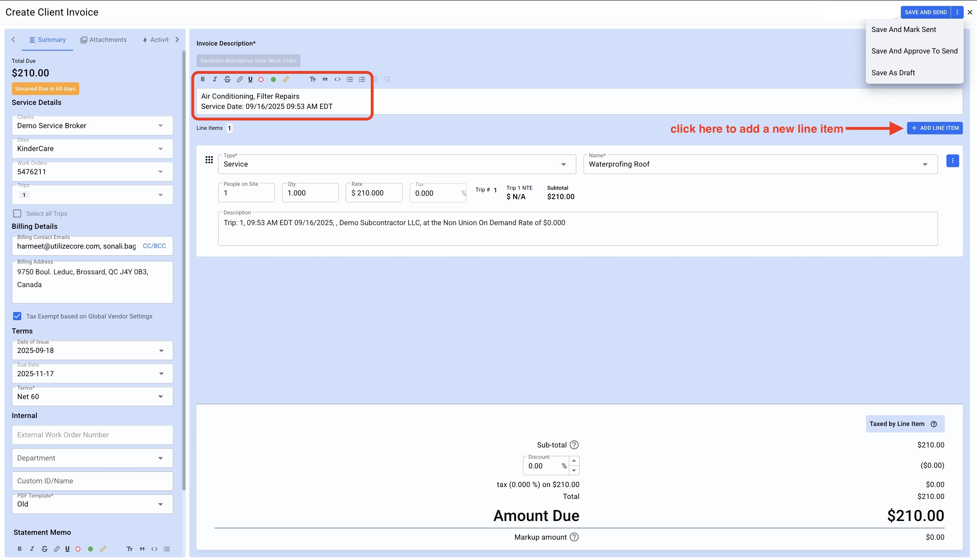
Task: Click the italic icon in invoice description toolbar
Action: pyautogui.click(x=215, y=79)
